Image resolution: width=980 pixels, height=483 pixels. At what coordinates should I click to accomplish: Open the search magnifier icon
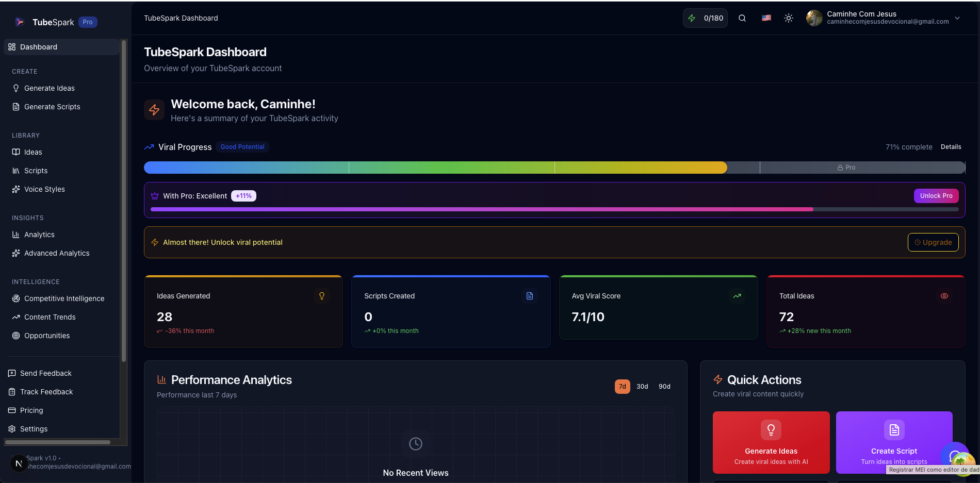(742, 18)
